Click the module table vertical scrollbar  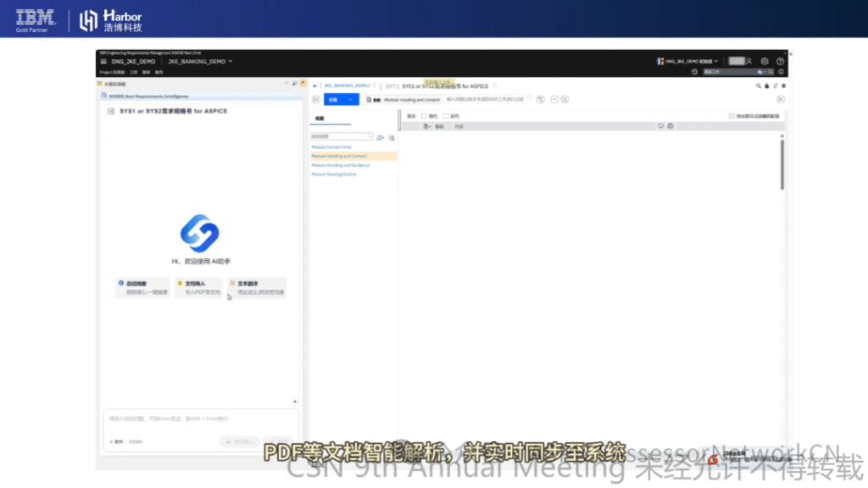[782, 164]
